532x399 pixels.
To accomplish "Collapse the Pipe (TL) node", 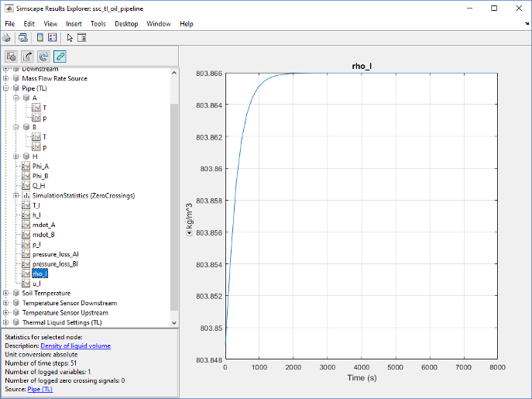I will 5,88.
